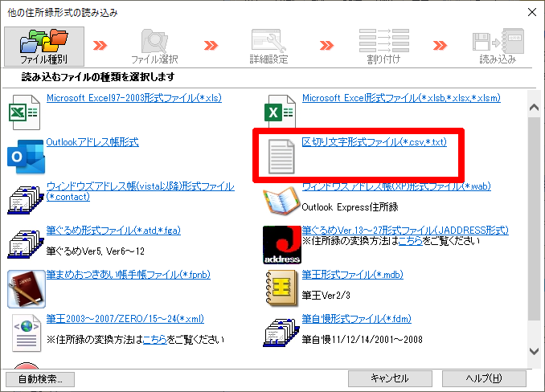Viewport: 545px width, 392px height.
Task: Click the scrollbar up arrow
Action: click(534, 108)
